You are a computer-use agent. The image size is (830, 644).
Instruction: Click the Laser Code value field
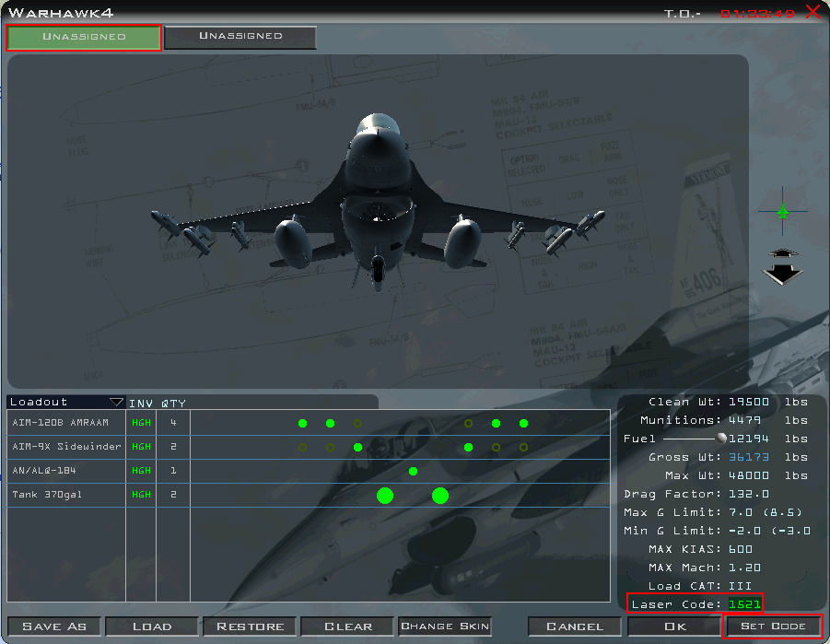point(745,603)
